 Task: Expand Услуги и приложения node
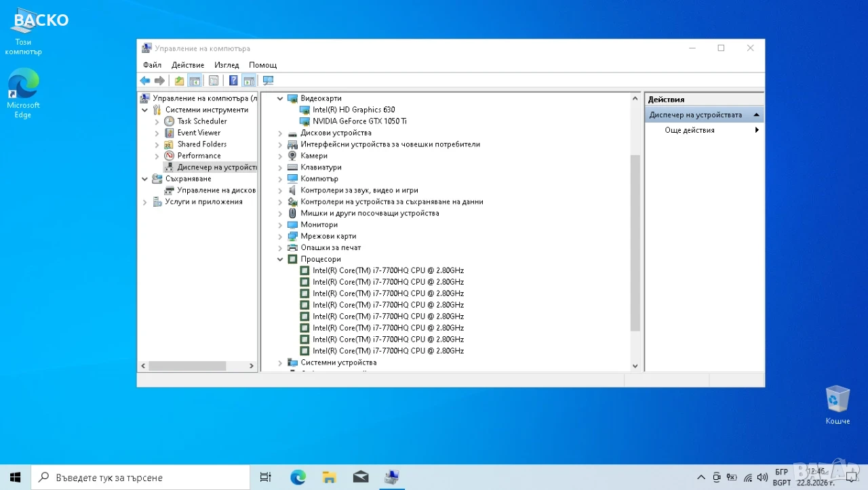click(x=144, y=202)
